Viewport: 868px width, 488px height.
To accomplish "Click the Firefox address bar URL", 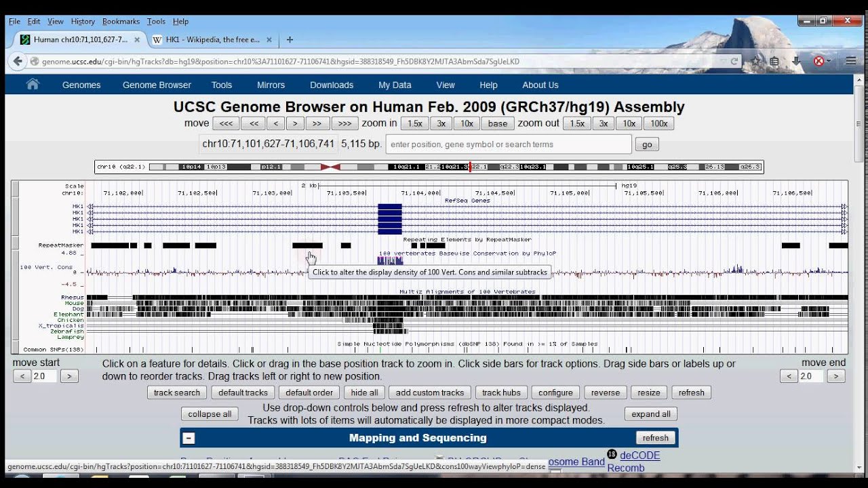I will 280,62.
